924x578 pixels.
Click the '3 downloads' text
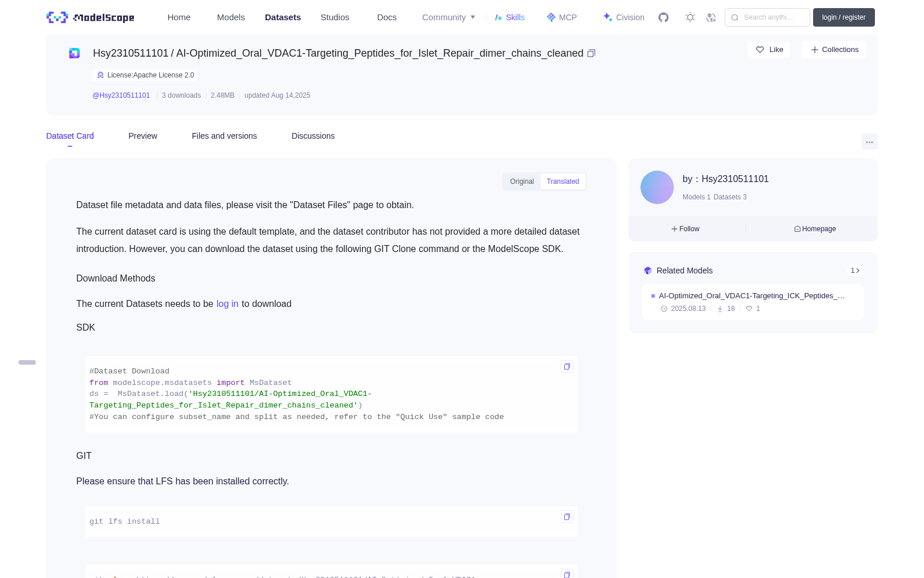pyautogui.click(x=181, y=95)
